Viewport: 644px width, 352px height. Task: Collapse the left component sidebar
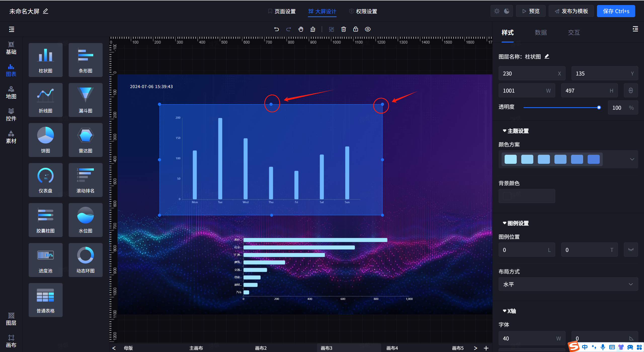(x=12, y=29)
